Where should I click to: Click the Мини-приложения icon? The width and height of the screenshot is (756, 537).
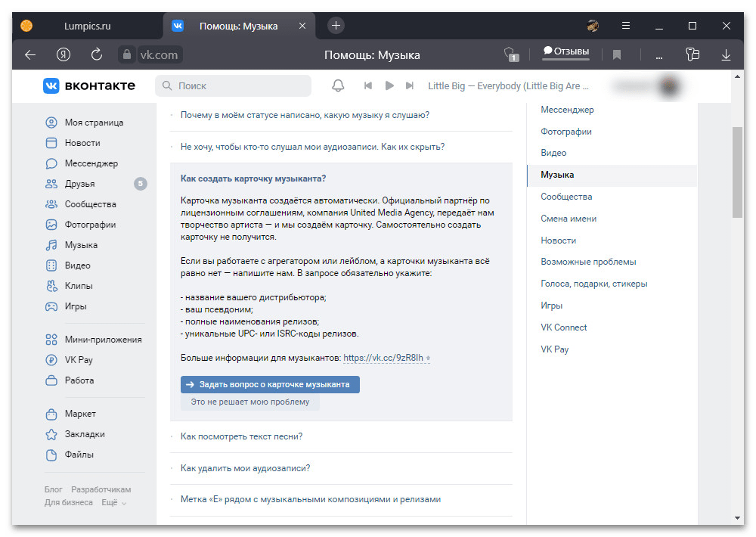[51, 340]
